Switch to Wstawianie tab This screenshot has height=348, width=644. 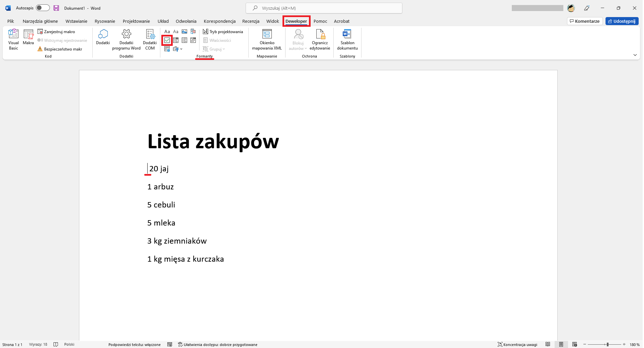point(76,21)
